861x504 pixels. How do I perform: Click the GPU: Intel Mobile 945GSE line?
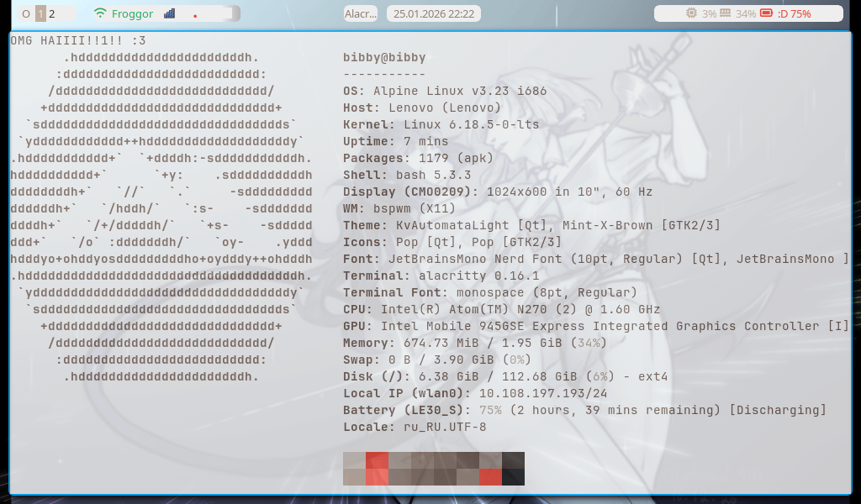coord(596,326)
